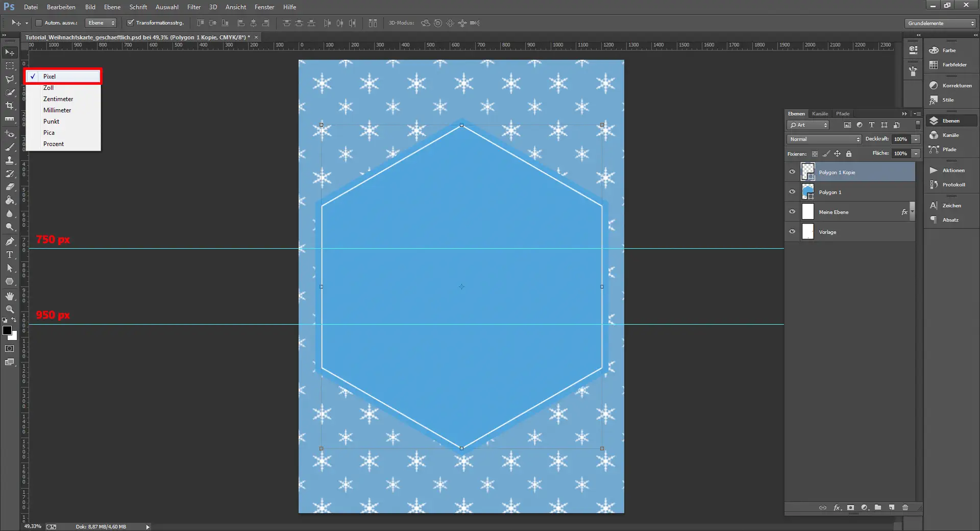The image size is (980, 531).
Task: Open layer styles via fx icon
Action: [837, 508]
